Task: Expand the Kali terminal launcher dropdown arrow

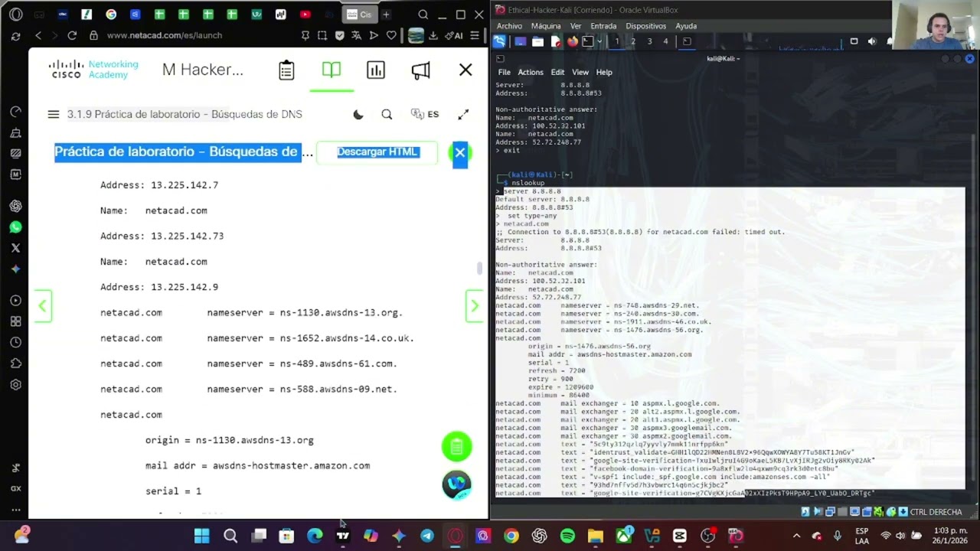Action: [599, 41]
